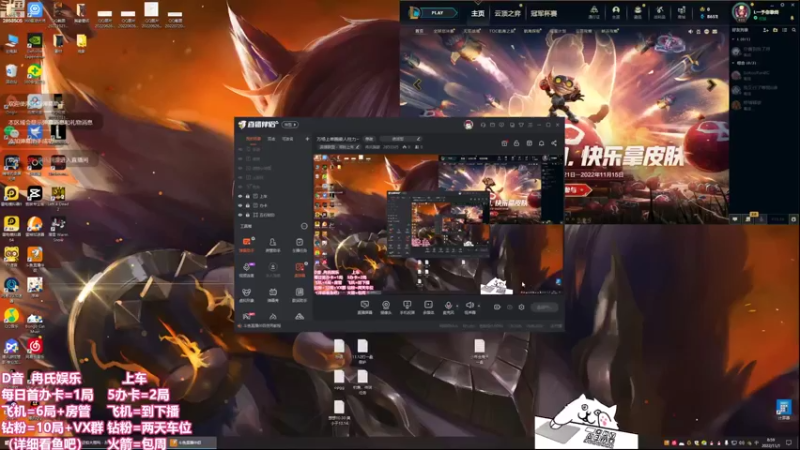
Task: Click the PLAY button in League client
Action: [x=437, y=13]
